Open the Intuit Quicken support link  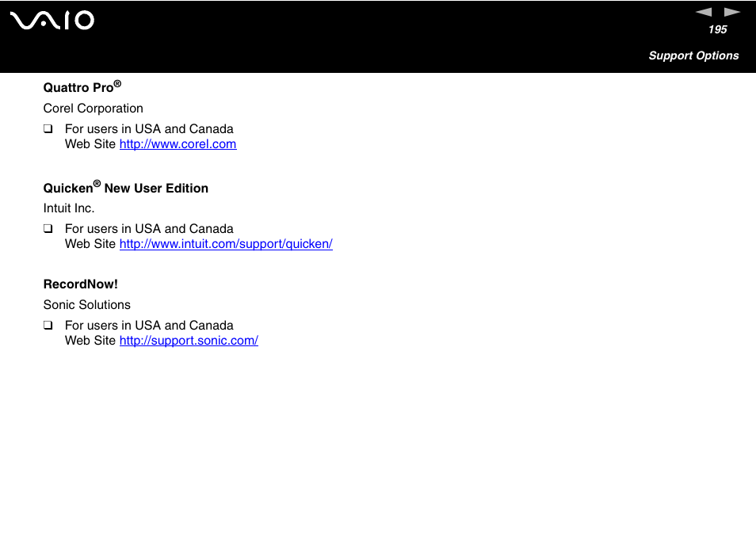point(226,244)
